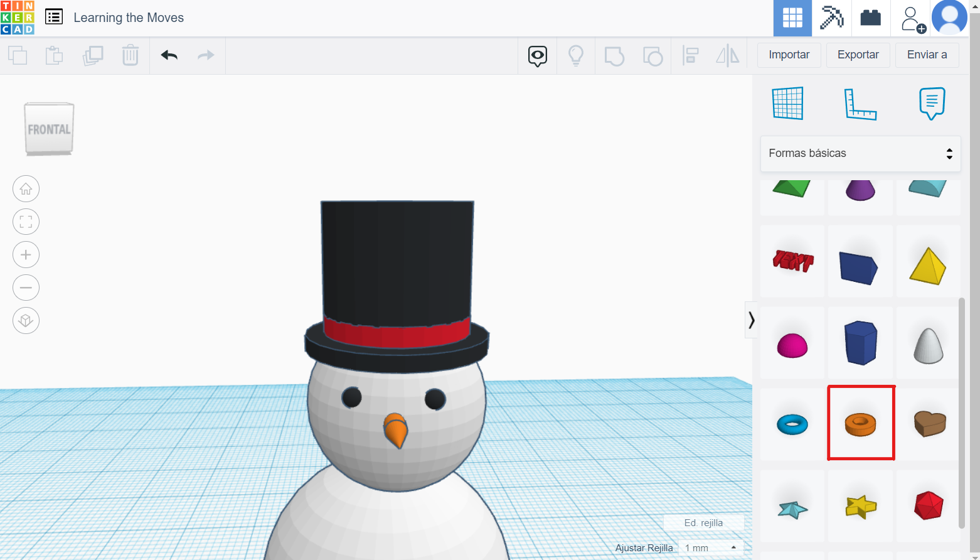Select the yellow pyramid shape
Viewport: 980px width, 560px height.
point(929,261)
